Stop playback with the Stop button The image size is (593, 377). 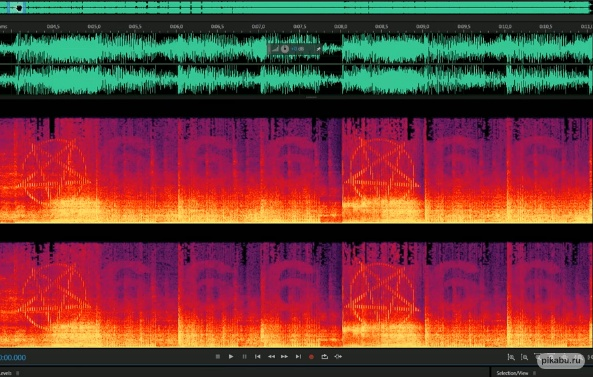click(217, 357)
